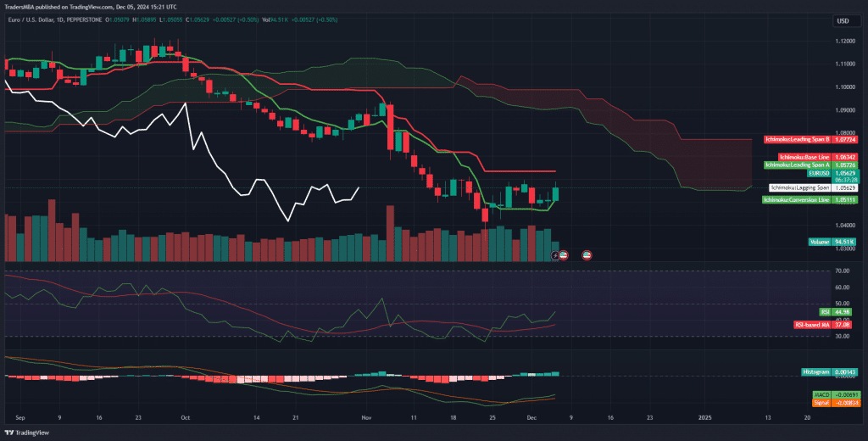Screen dimensions: 868x441
Task: Click the lightning bolt event icon
Action: click(x=555, y=254)
